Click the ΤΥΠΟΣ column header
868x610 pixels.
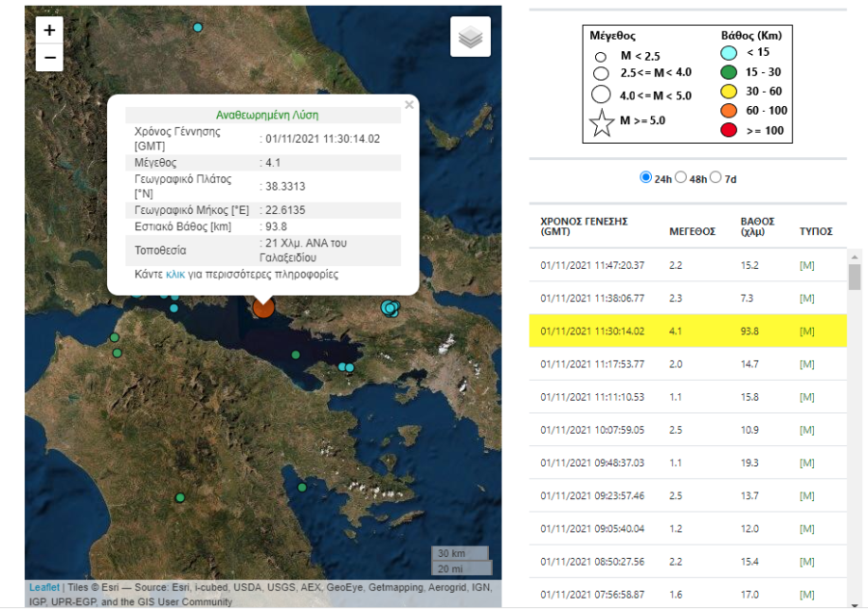pos(816,231)
